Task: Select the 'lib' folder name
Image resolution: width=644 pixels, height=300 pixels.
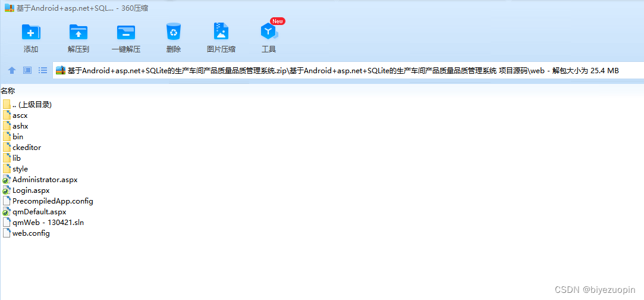Action: pos(17,158)
